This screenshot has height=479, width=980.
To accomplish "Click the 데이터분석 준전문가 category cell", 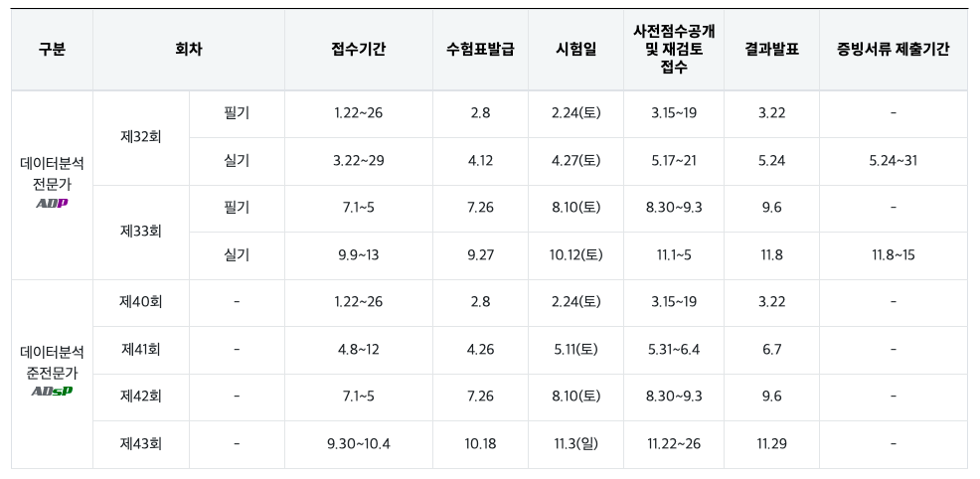I will click(52, 374).
